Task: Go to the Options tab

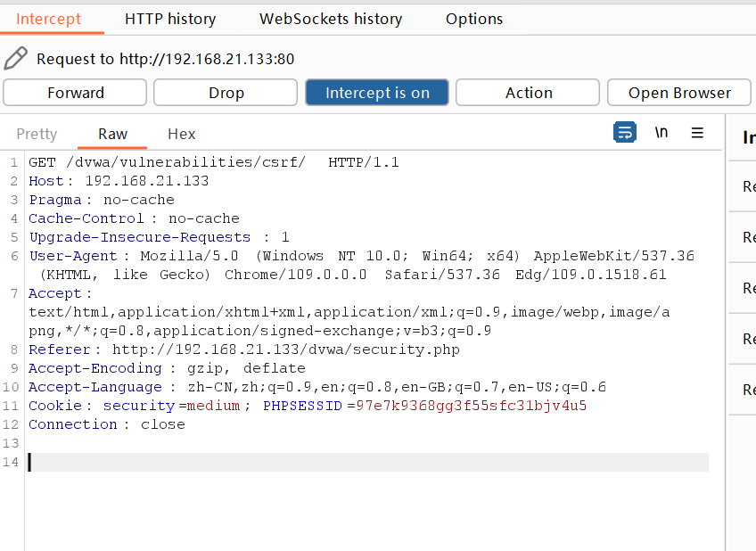Action: coord(474,19)
